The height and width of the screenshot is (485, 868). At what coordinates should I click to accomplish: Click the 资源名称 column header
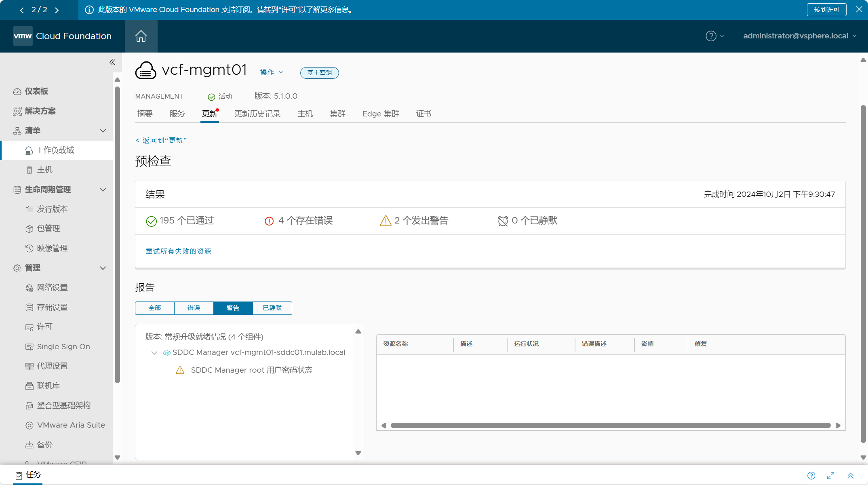tap(395, 344)
